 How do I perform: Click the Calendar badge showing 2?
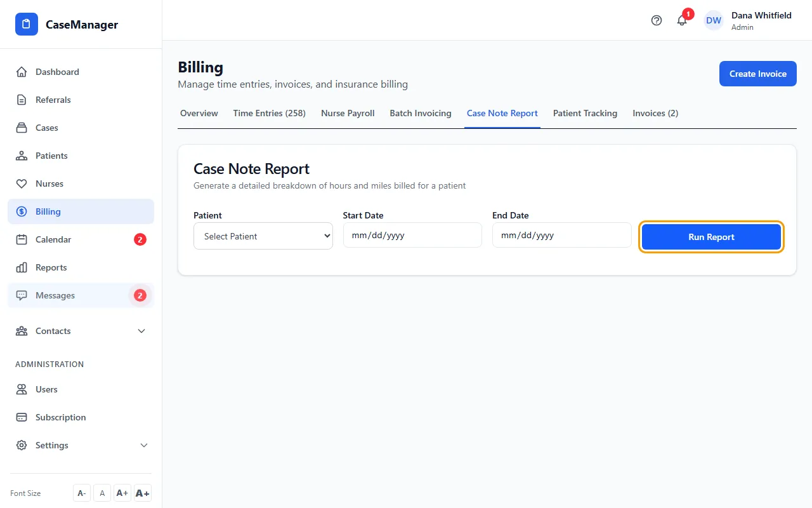click(140, 239)
